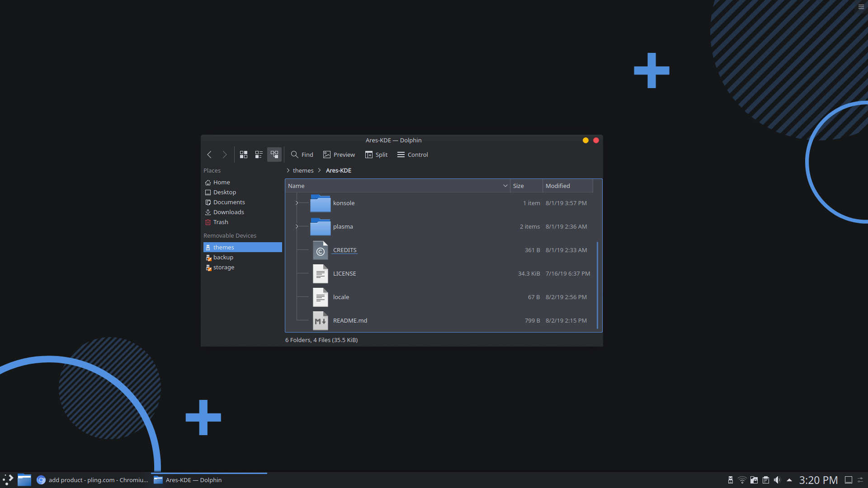868x488 pixels.
Task: Open desktop hamburger menu top right
Action: [861, 7]
